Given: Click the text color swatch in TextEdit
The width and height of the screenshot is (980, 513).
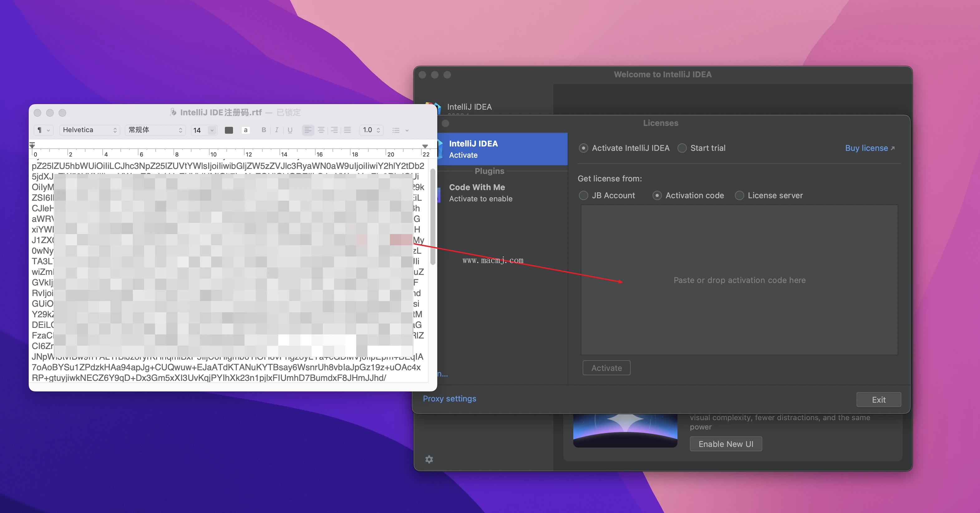Looking at the screenshot, I should tap(229, 130).
